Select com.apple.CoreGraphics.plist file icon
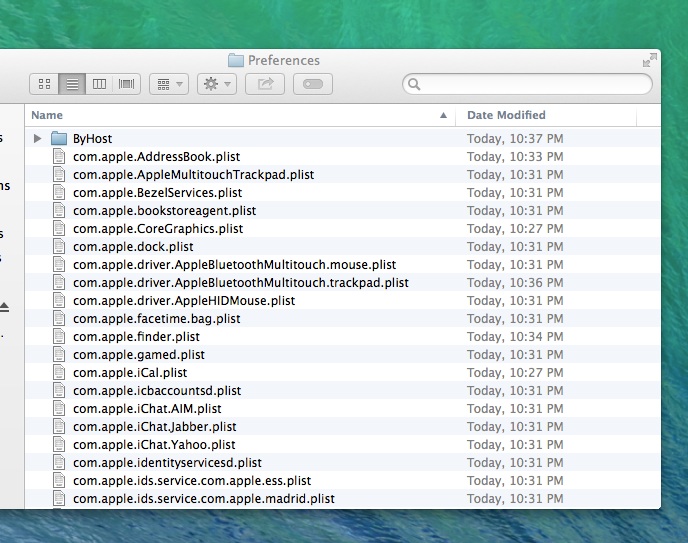 [59, 229]
